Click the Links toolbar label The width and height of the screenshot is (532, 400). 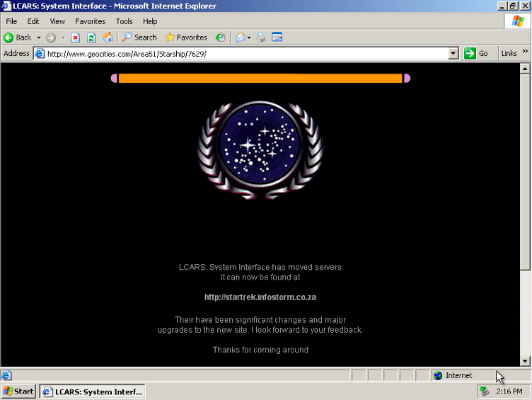[509, 54]
